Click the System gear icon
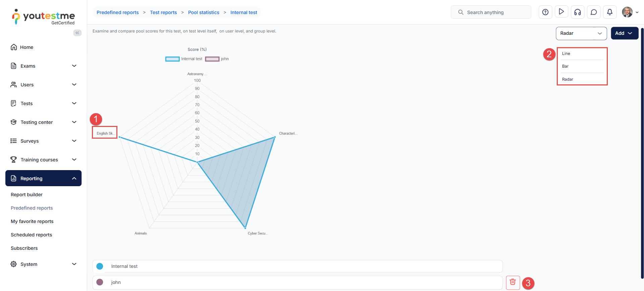The image size is (644, 291). 14,264
